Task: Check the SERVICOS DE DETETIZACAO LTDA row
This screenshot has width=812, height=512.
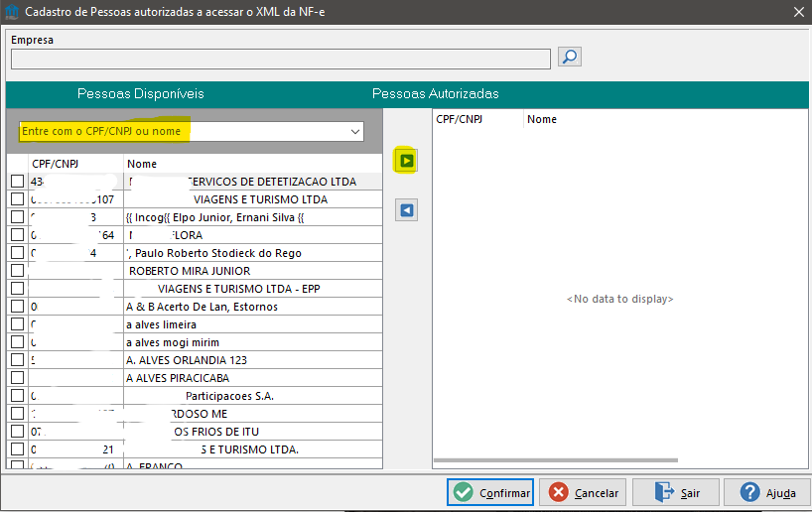Action: (18, 182)
